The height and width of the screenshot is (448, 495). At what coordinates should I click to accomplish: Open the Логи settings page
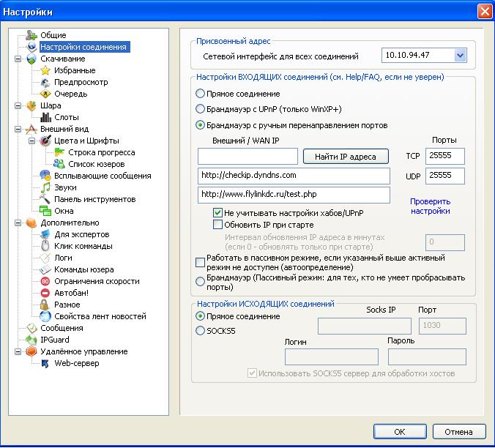63,258
